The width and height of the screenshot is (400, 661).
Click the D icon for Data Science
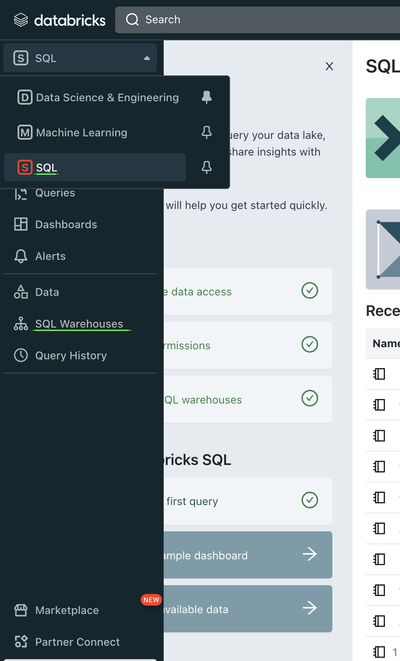(x=24, y=97)
